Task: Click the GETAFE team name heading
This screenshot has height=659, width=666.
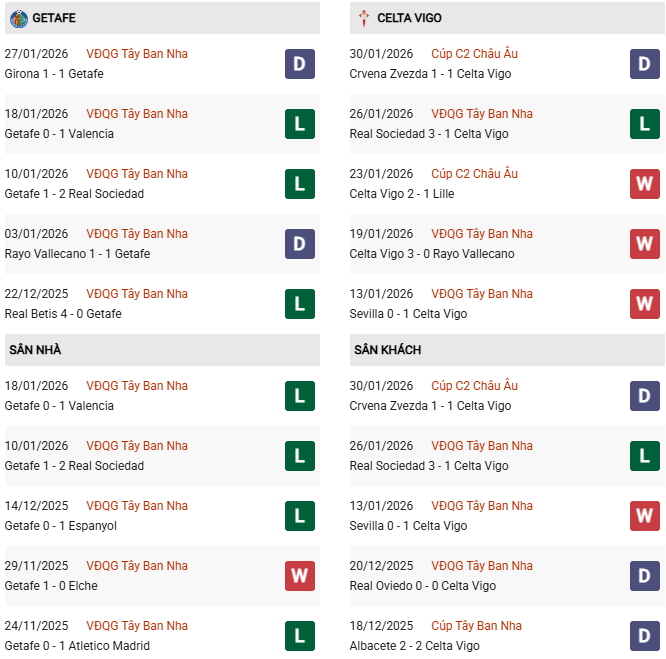Action: pos(54,18)
